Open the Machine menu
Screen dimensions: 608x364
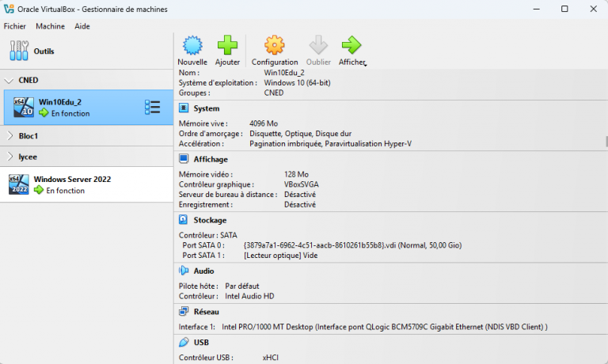(x=50, y=26)
